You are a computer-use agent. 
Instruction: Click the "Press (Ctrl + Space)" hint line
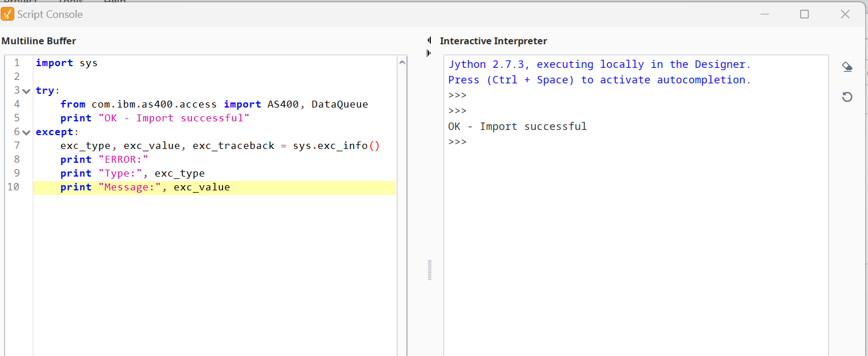pyautogui.click(x=599, y=80)
